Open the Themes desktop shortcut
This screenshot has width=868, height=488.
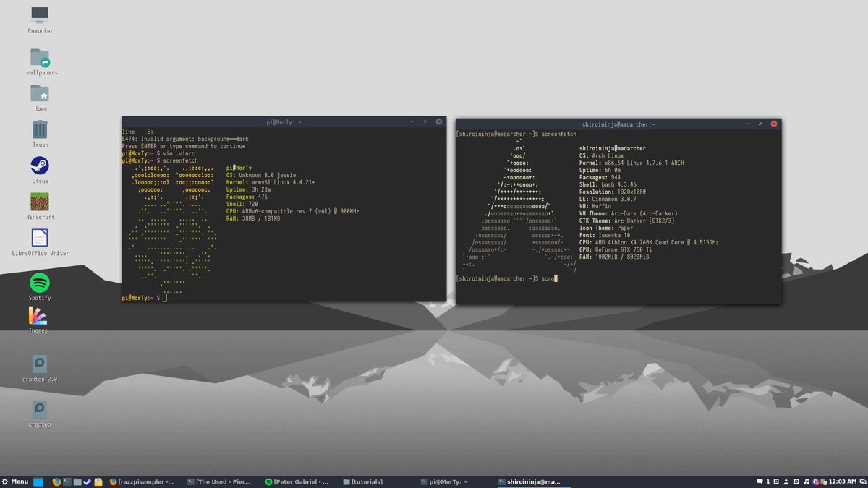click(39, 316)
